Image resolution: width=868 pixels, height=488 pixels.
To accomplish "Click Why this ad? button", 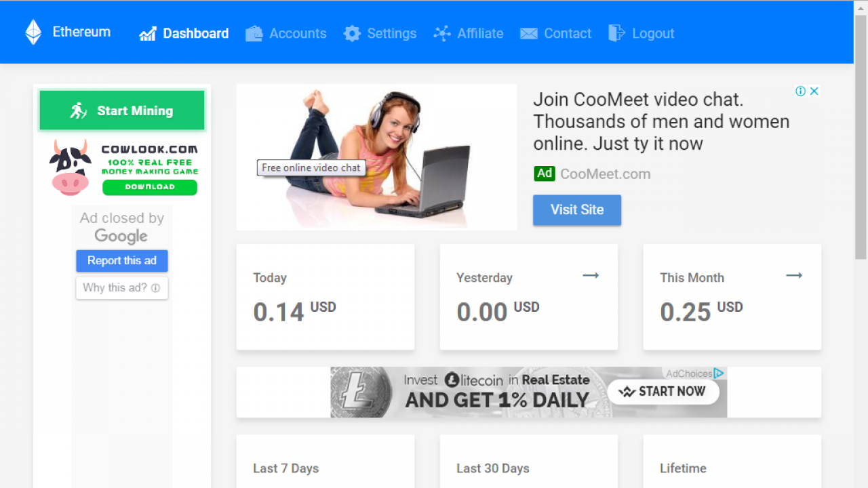I will pos(122,288).
